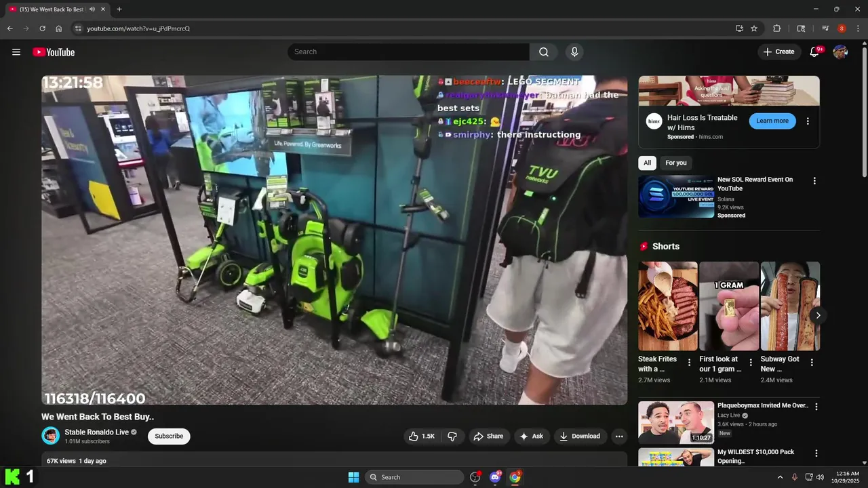Like the video with thumbs up
868x488 pixels.
pos(421,436)
